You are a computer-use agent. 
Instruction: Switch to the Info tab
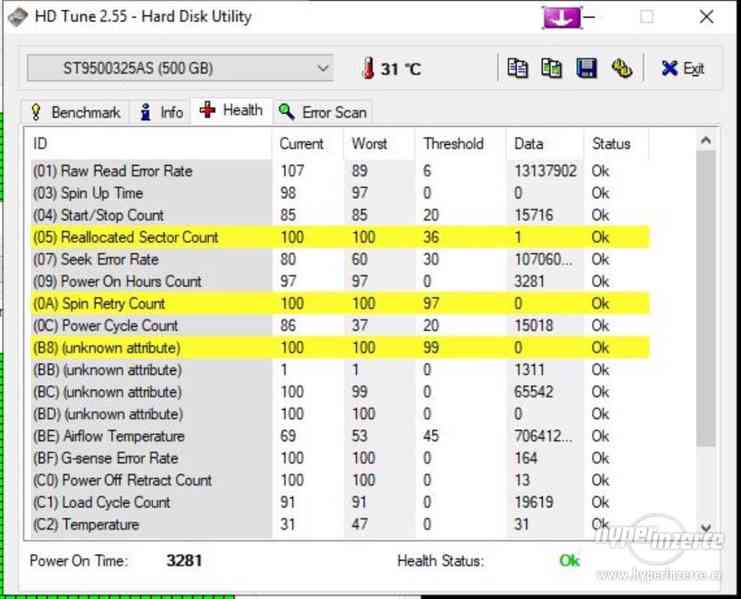point(161,112)
